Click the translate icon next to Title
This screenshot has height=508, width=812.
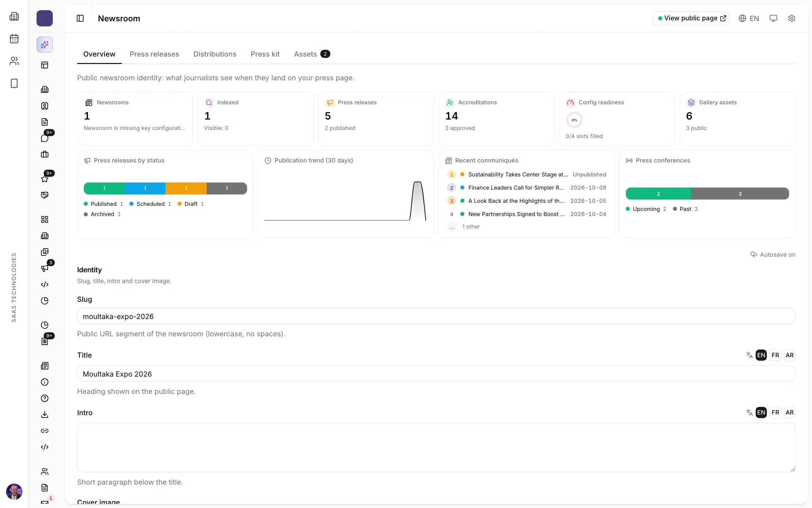point(749,355)
